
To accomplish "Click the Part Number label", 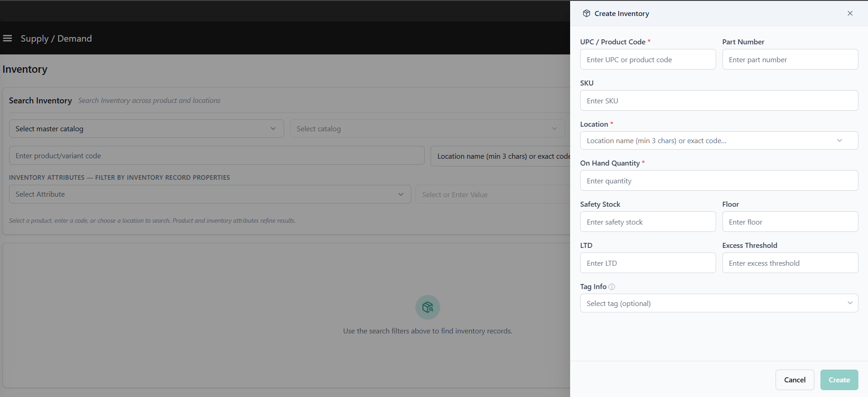I will click(x=743, y=42).
